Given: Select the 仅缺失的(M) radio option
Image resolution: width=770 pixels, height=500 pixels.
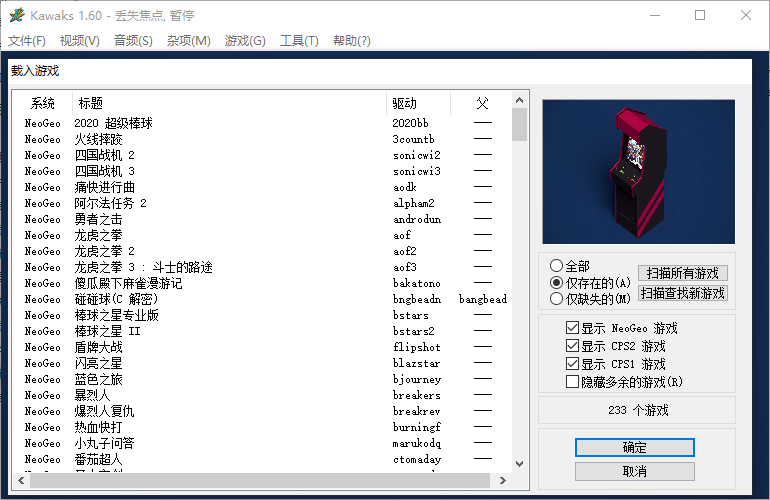Looking at the screenshot, I should click(x=557, y=298).
